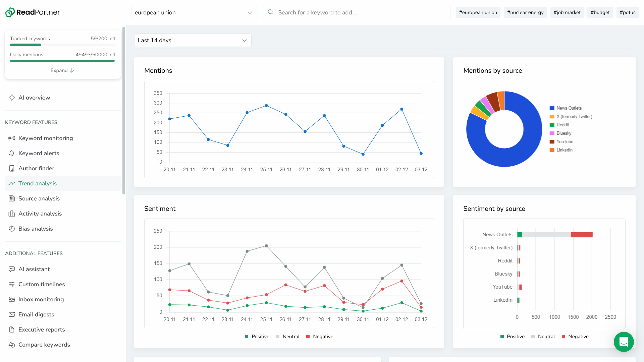Toggle News Outlets in the donut legend
Viewport: 644px width, 362px height.
point(568,108)
